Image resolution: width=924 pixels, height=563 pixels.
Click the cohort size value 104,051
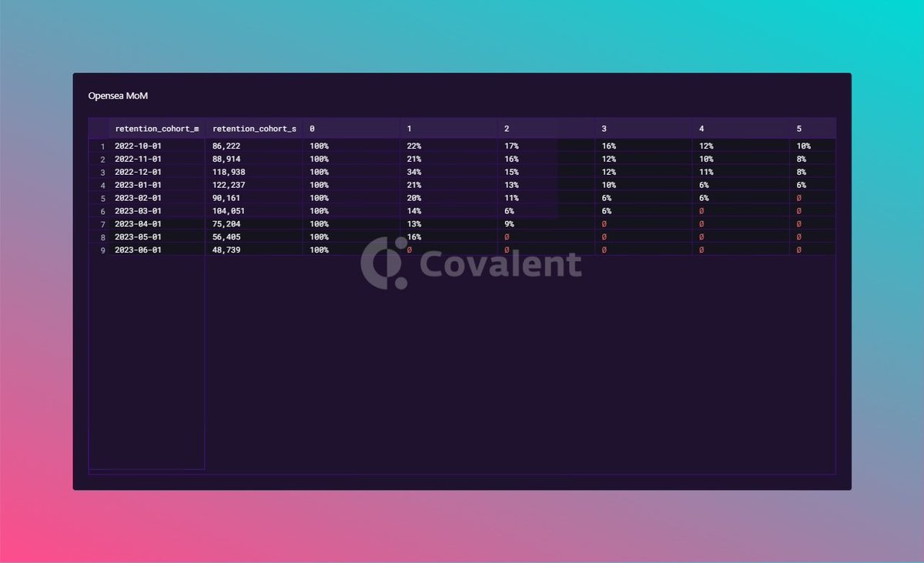click(229, 211)
